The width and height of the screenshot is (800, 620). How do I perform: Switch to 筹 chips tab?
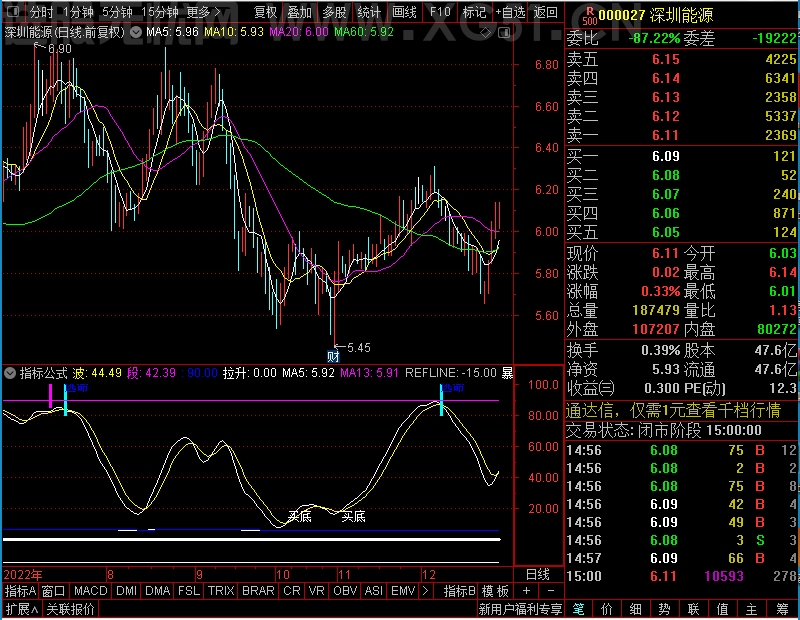782,609
